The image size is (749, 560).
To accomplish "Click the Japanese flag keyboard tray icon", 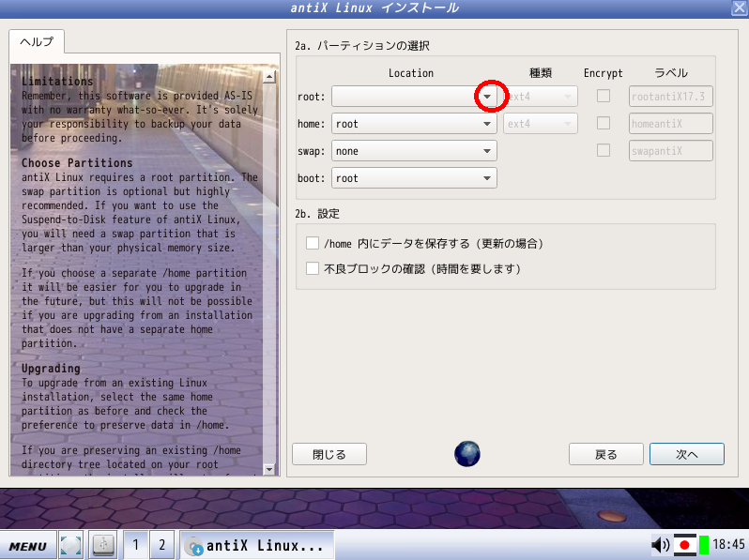I will [684, 545].
